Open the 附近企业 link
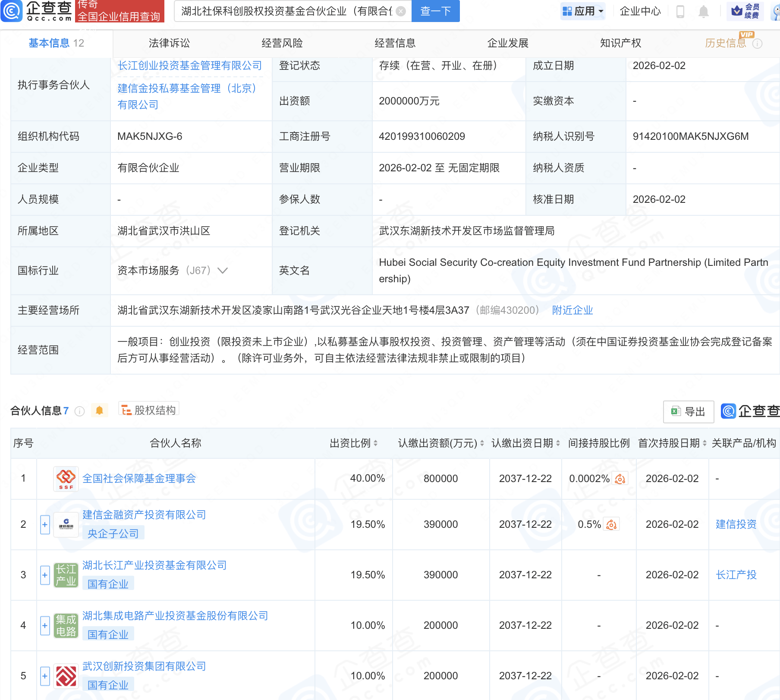Viewport: 780px width, 700px height. click(x=572, y=310)
